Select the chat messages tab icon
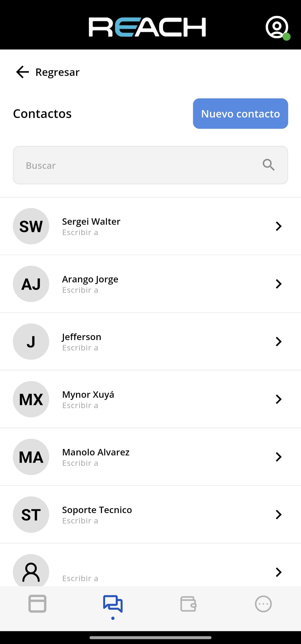Screen dimensions: 301x644 pyautogui.click(x=113, y=604)
